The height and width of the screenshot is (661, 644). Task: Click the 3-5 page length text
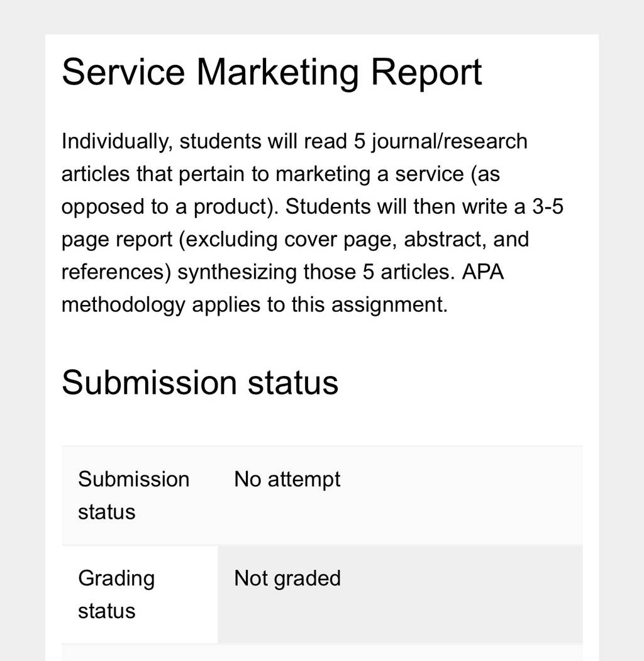tap(548, 206)
